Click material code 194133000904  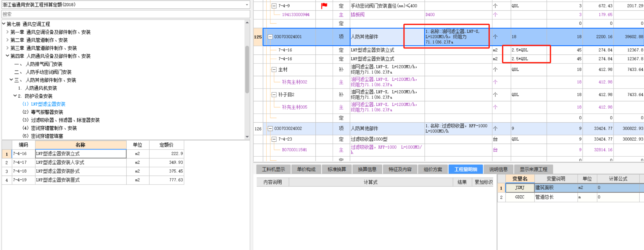[296, 15]
